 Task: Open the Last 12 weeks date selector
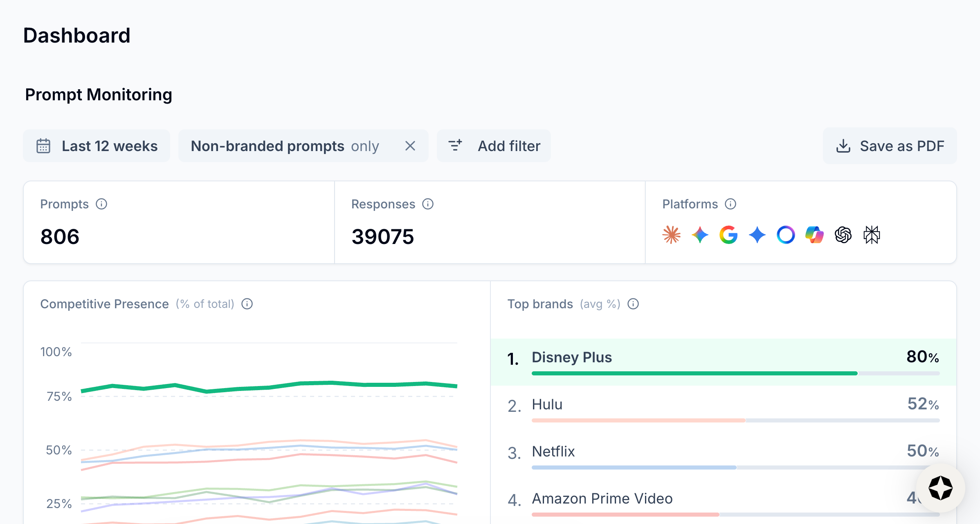(97, 146)
